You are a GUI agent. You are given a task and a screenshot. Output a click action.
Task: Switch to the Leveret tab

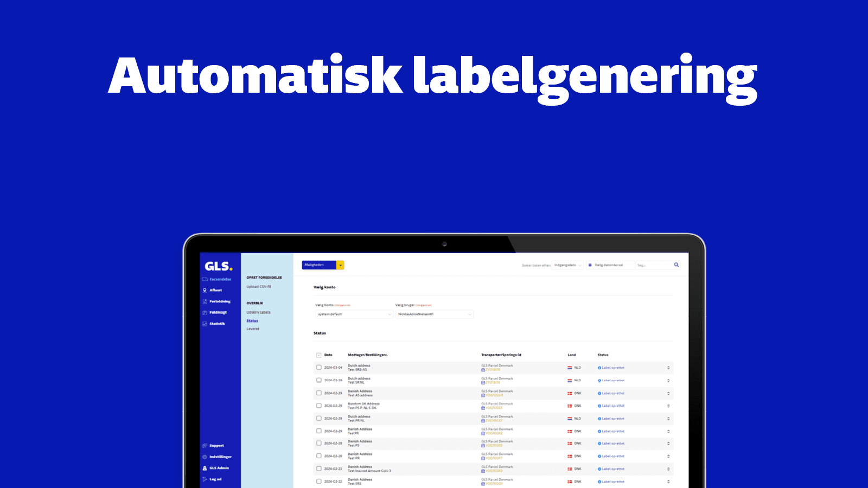[252, 329]
